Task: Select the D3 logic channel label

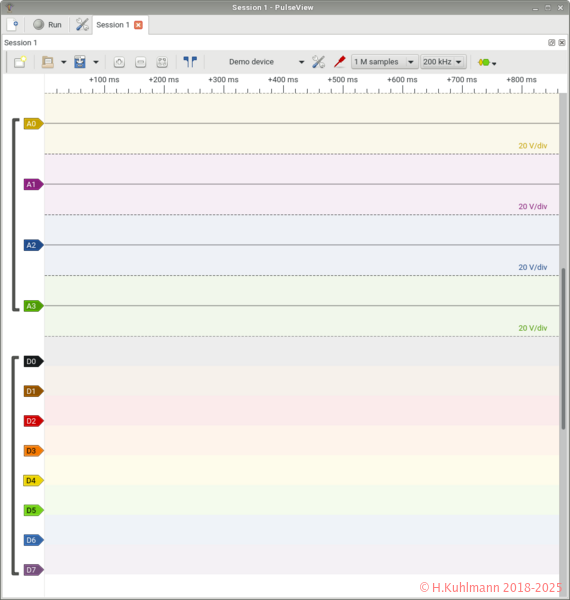Action: point(33,451)
